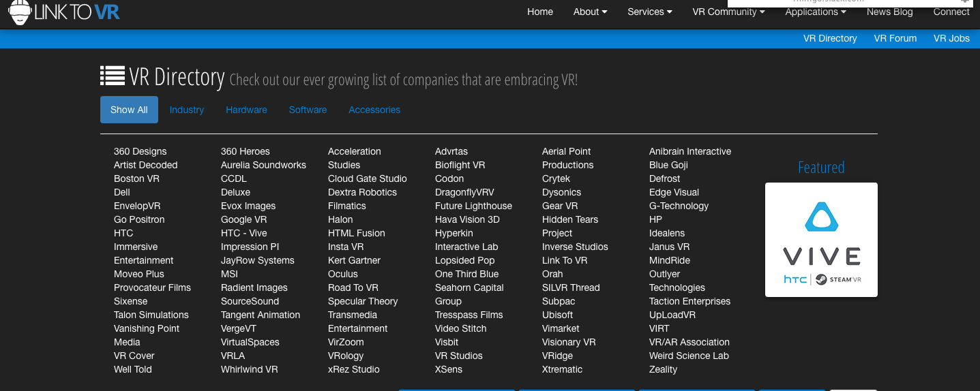Open the xRez Studio listing
980x391 pixels.
(x=354, y=369)
